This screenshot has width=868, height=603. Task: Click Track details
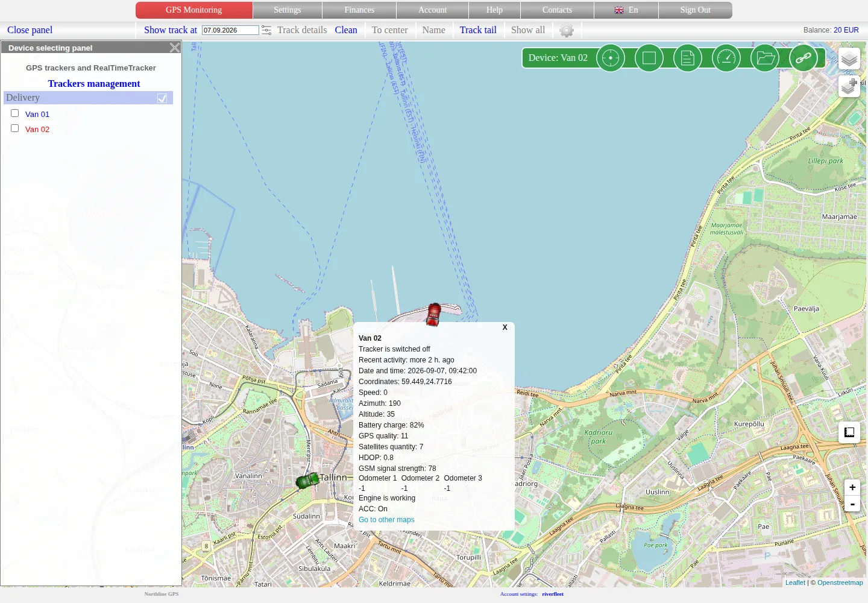pyautogui.click(x=302, y=30)
